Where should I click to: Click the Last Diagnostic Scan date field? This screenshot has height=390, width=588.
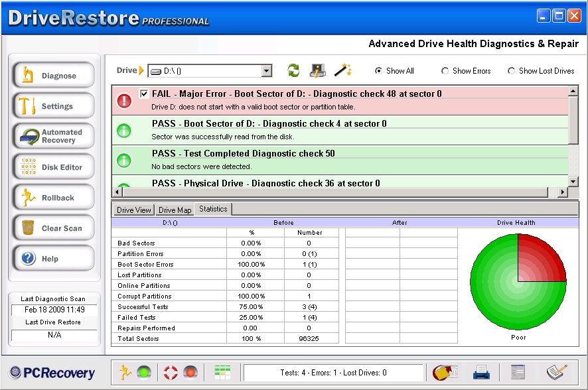coord(54,310)
